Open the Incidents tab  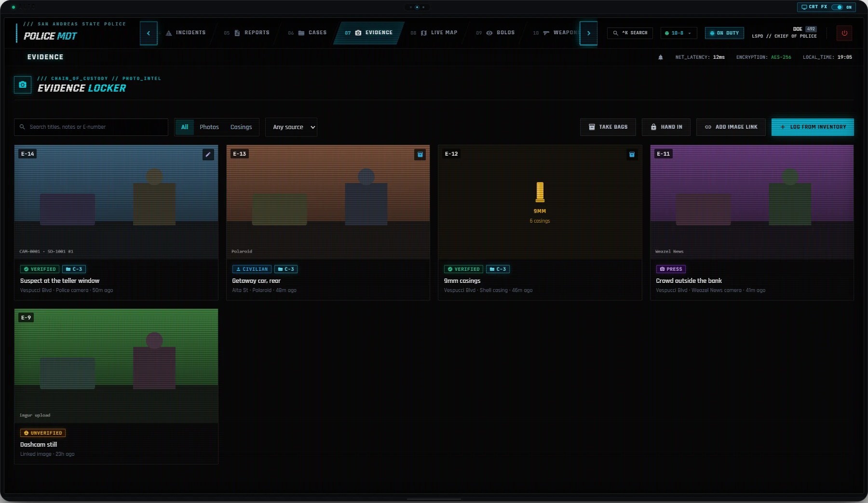(186, 33)
